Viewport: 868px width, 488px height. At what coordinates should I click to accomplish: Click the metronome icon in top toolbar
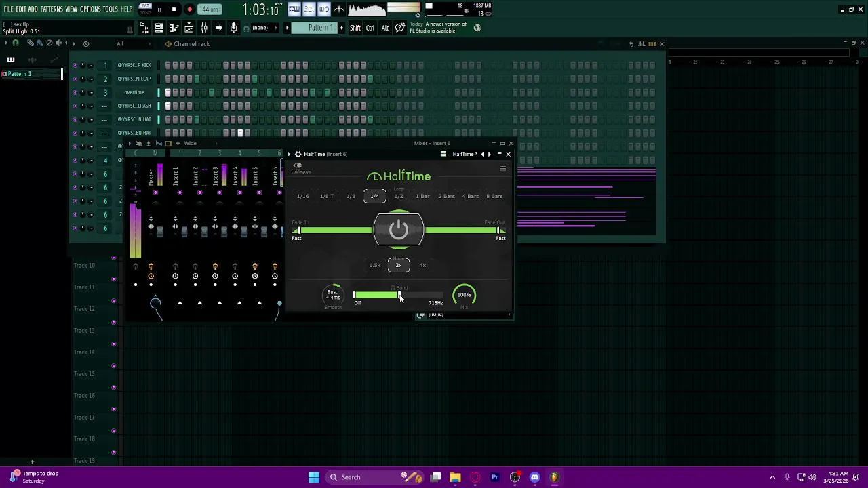pyautogui.click(x=339, y=9)
